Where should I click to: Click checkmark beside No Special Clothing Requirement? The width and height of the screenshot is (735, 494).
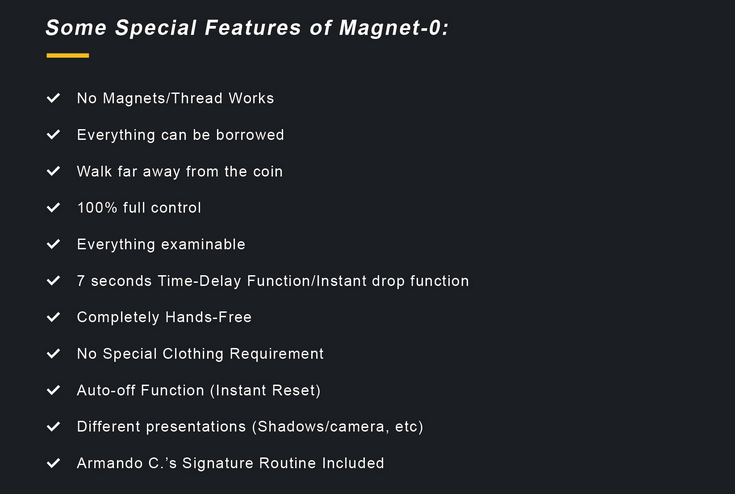click(x=53, y=353)
